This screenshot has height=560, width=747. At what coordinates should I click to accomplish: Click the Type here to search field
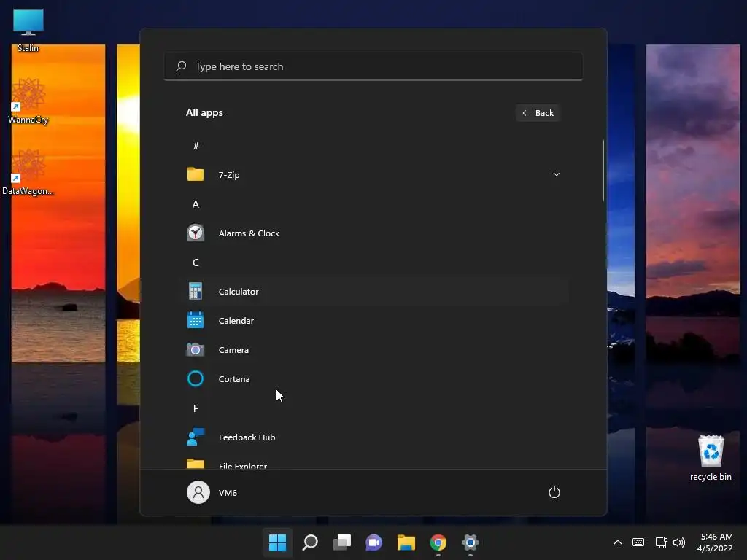tap(373, 66)
